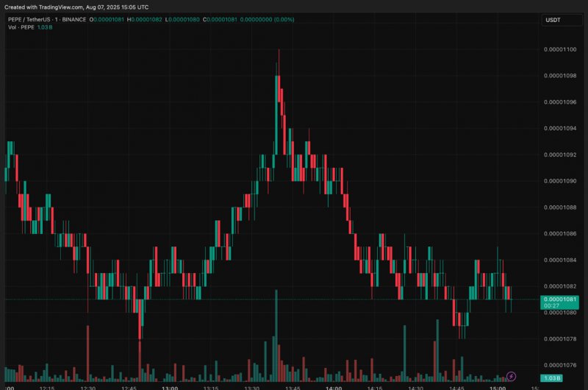
Task: Click the 1.03B volume value in legend
Action: click(x=45, y=27)
